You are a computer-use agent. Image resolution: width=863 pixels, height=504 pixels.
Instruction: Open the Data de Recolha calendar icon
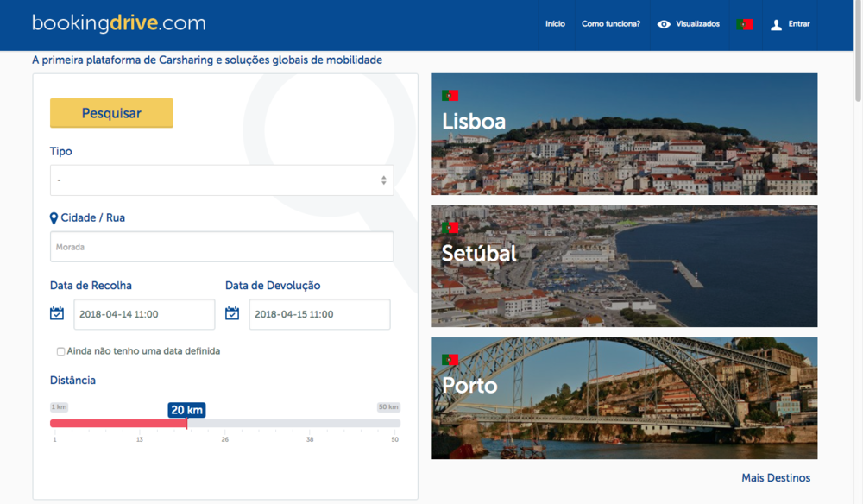(x=57, y=313)
